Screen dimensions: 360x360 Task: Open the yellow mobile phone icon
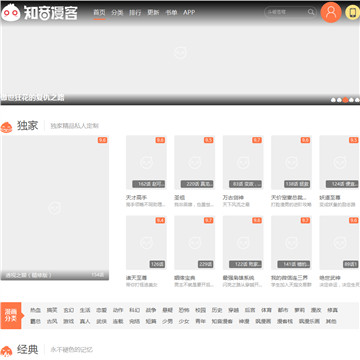[352, 13]
